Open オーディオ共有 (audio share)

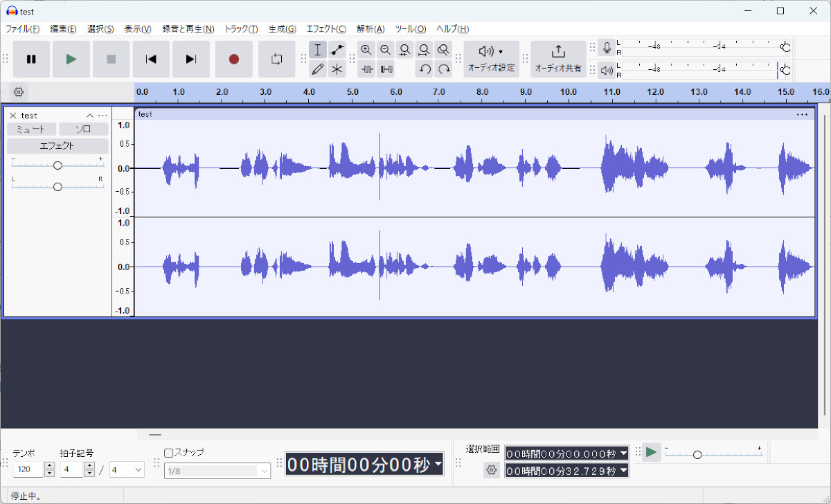[x=557, y=59]
